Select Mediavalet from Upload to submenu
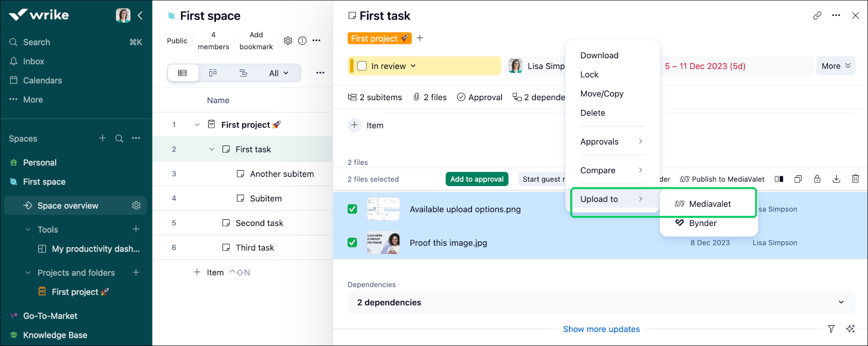 click(710, 204)
